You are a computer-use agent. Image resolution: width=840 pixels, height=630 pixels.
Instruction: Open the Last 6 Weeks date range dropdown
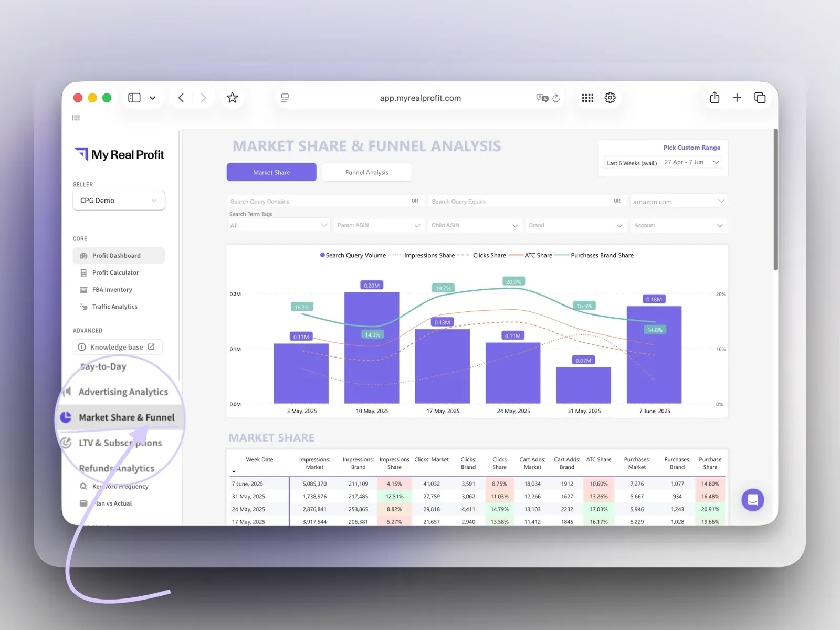tap(663, 163)
